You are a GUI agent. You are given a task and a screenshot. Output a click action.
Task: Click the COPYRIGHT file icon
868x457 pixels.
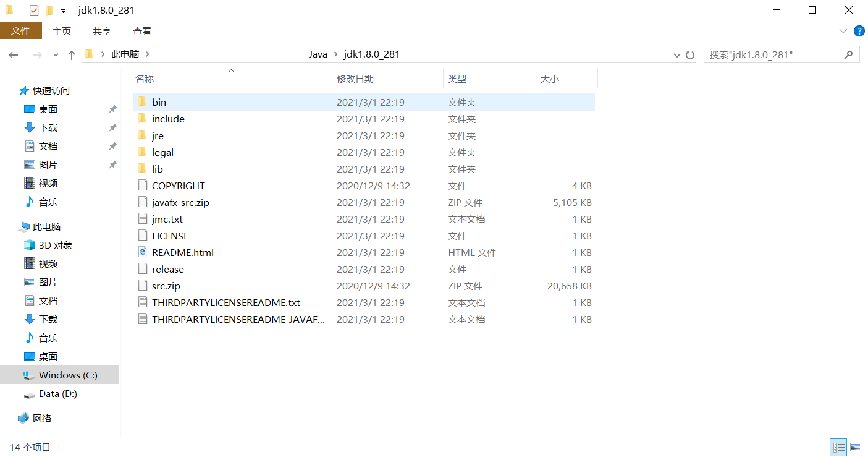coord(142,186)
